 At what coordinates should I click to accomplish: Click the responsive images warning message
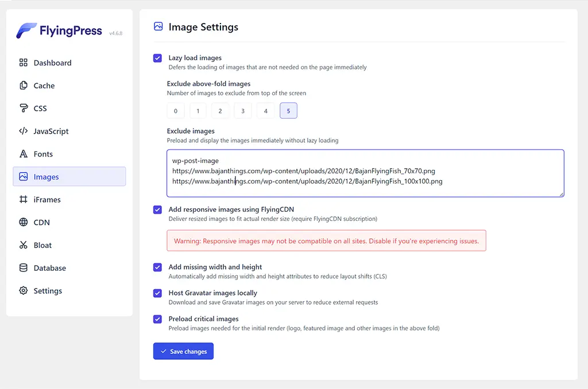pos(326,240)
